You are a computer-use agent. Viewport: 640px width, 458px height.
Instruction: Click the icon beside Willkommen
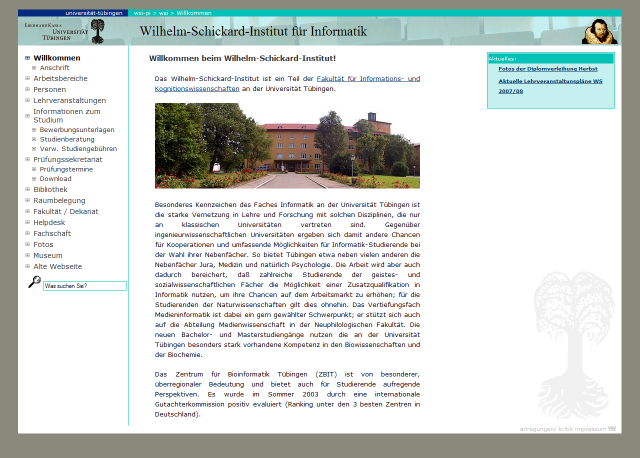point(27,58)
